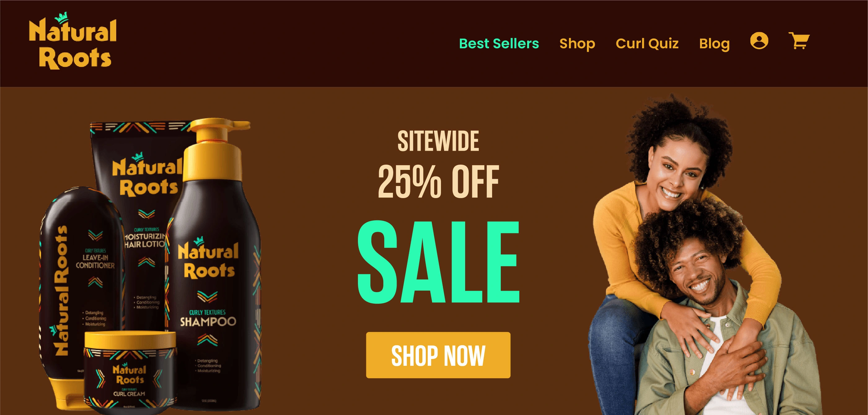Click the Shop Now button

click(x=438, y=355)
